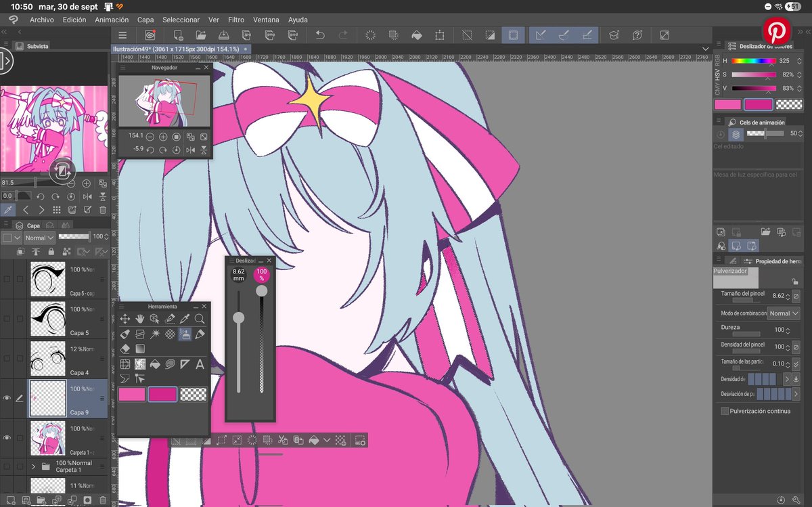Image resolution: width=812 pixels, height=507 pixels.
Task: Toggle visibility of Capa 4 layer
Action: tap(7, 358)
